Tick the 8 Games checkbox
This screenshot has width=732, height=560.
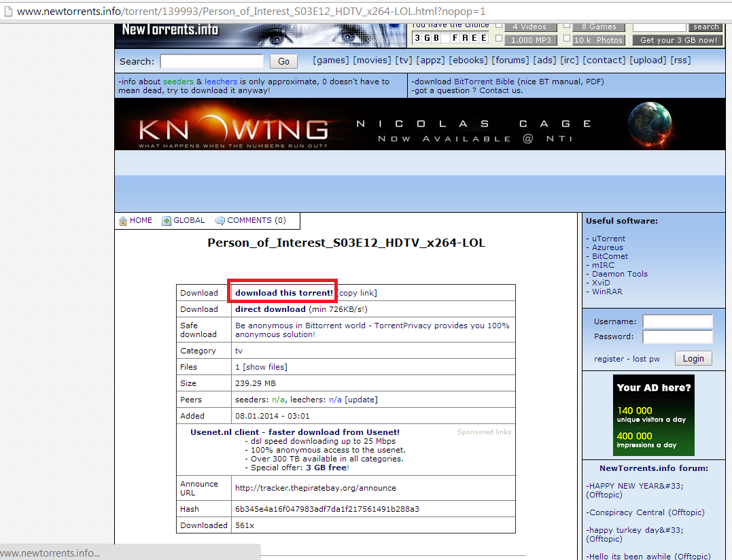point(567,25)
